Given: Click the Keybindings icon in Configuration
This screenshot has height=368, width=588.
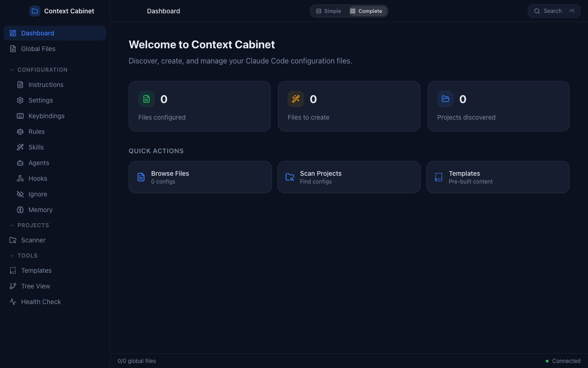Looking at the screenshot, I should pos(20,115).
